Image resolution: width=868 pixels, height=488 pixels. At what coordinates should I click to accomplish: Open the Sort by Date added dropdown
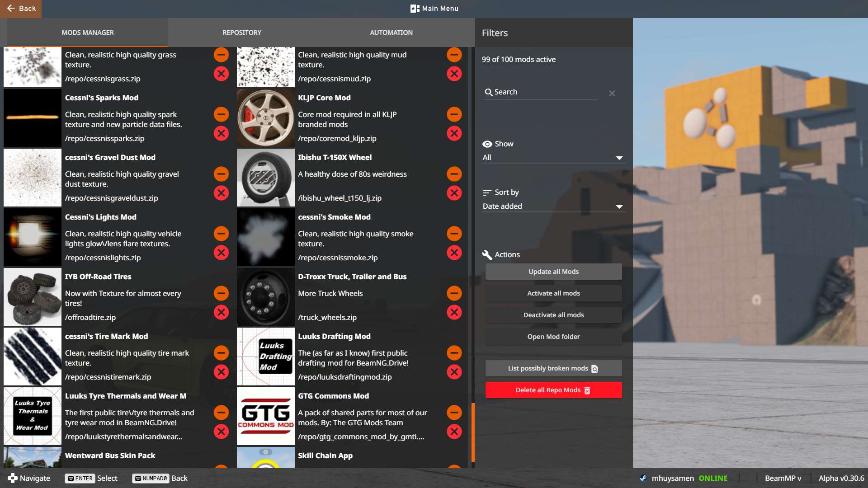pos(553,206)
